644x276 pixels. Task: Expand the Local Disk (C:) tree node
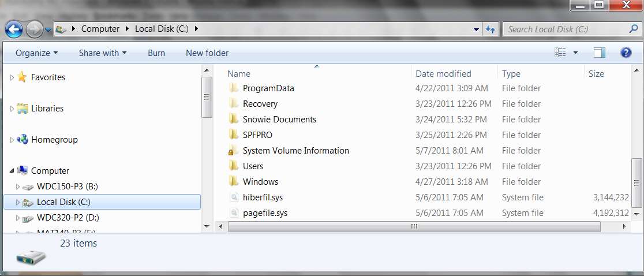point(17,202)
